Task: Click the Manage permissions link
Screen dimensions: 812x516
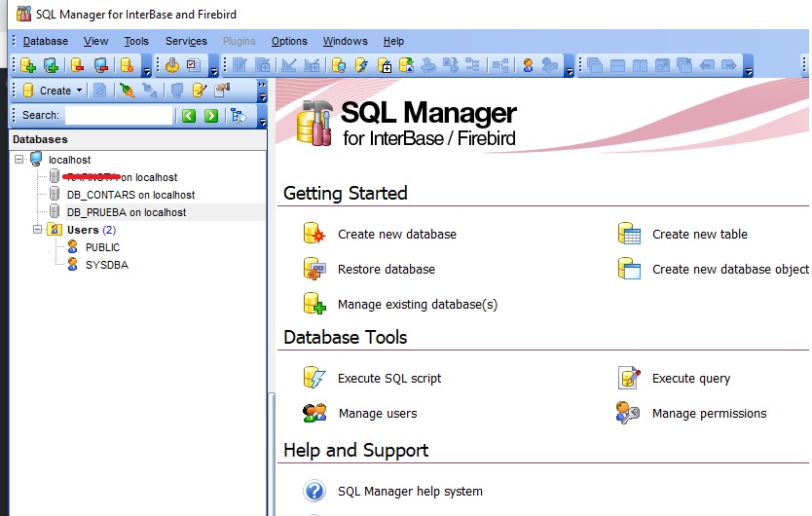Action: pyautogui.click(x=709, y=413)
